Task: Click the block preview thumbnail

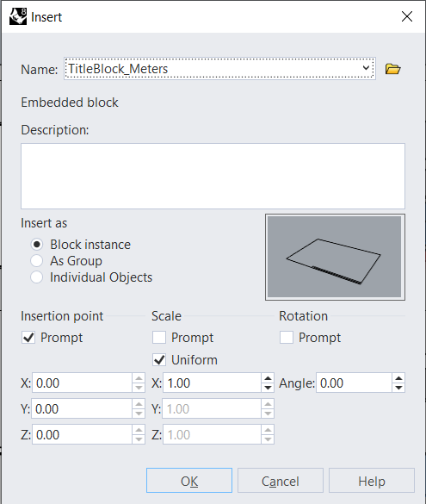Action: pyautogui.click(x=335, y=257)
